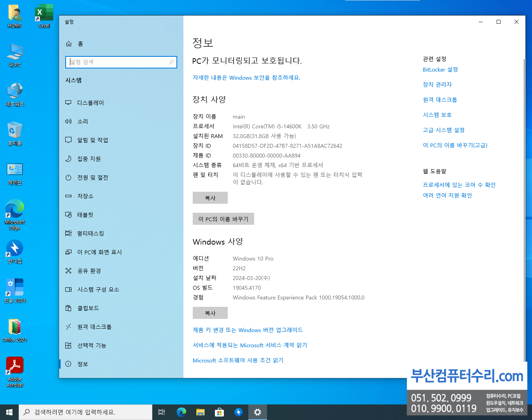The height and width of the screenshot is (420, 532).
Task: Select the 설치 날짜 value 2024-03-20(수)
Action: tap(251, 278)
